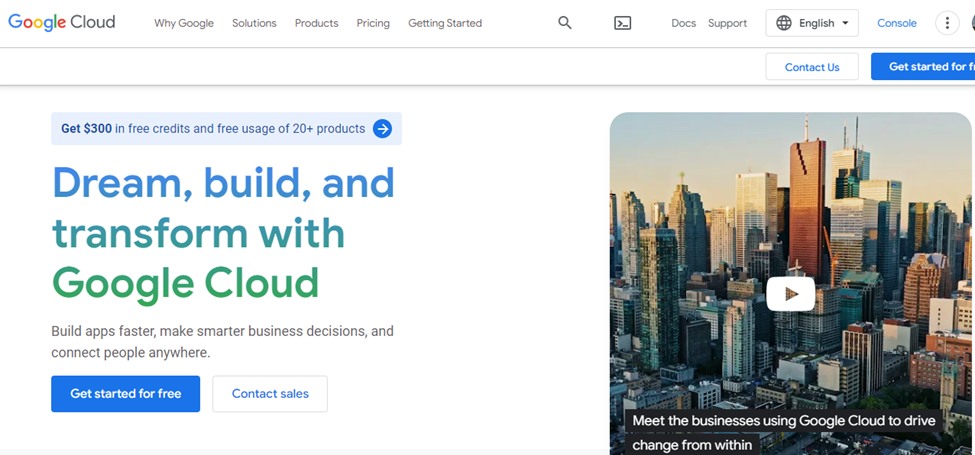
Task: Click hero Get started for free button
Action: pyautogui.click(x=126, y=393)
